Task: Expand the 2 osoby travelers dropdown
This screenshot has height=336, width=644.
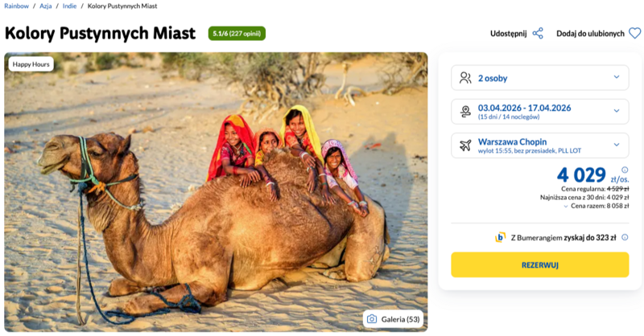Action: [x=617, y=78]
